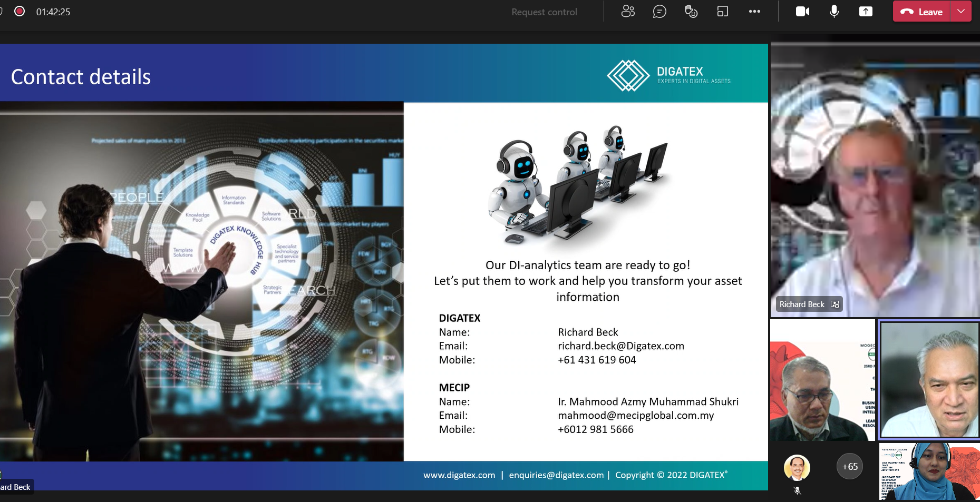The height and width of the screenshot is (502, 980).
Task: Open the raise hand reactions menu
Action: point(691,11)
